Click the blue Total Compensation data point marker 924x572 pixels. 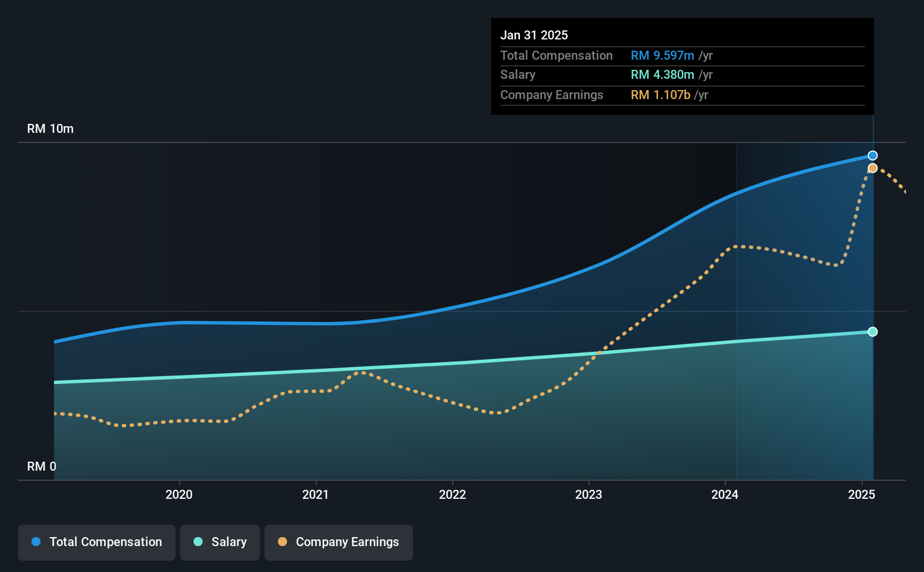872,155
